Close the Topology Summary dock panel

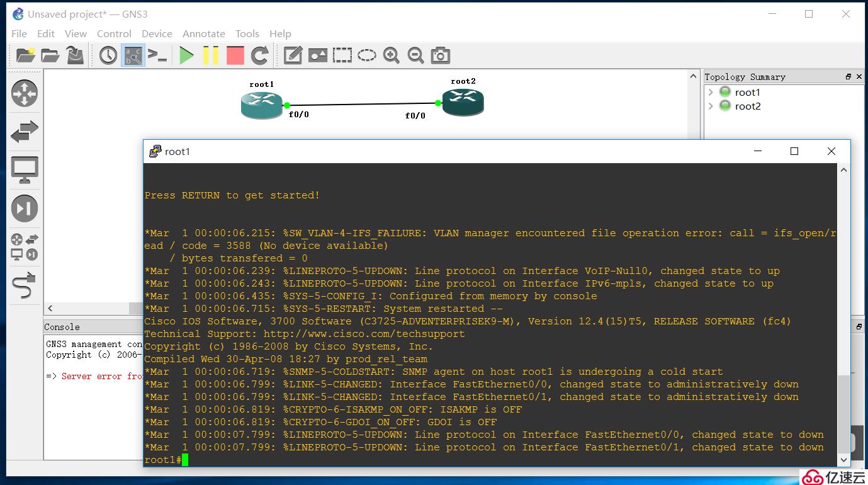[859, 76]
